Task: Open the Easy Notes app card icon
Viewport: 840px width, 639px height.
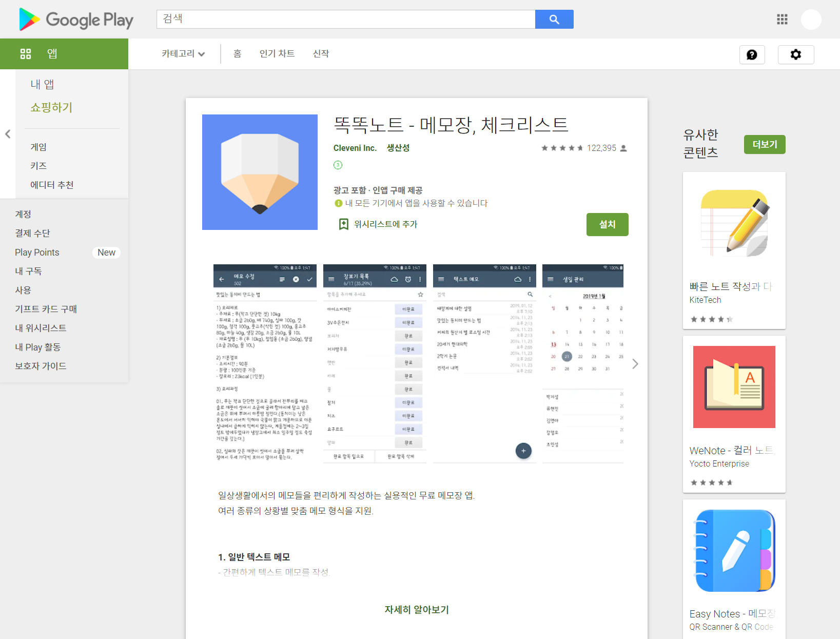Action: [734, 551]
